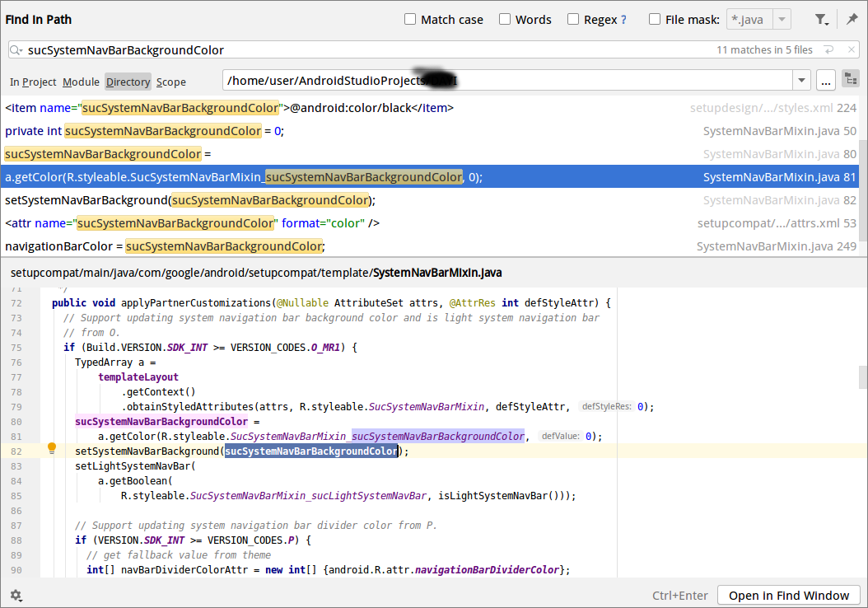The image size is (868, 608).
Task: Open the settings gear at bottom left
Action: 16,595
